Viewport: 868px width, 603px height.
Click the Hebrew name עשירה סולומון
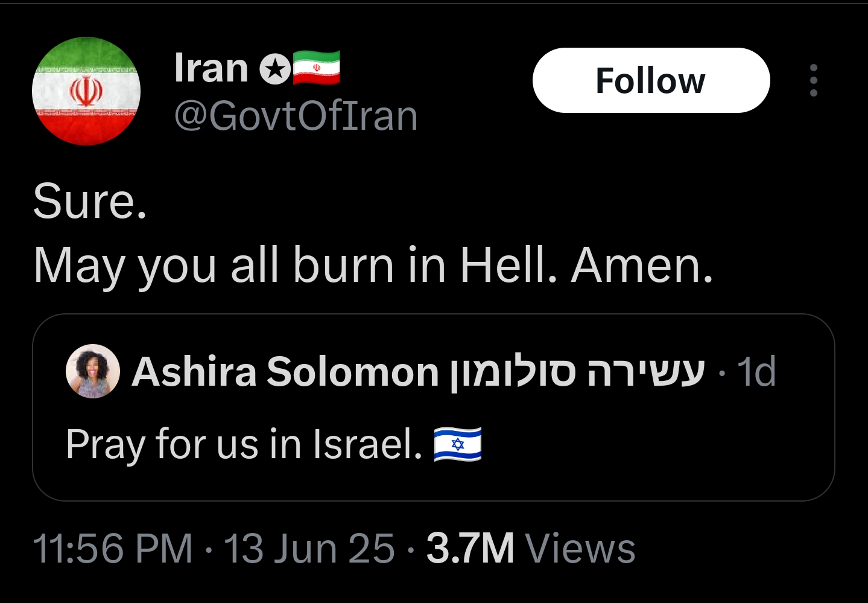pyautogui.click(x=578, y=372)
